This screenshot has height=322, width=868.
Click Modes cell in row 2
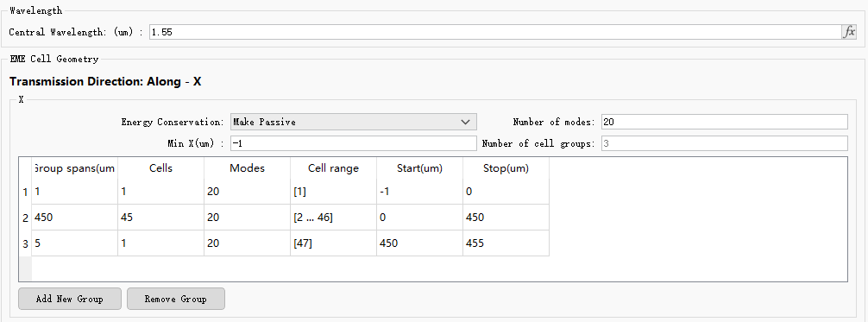coord(247,218)
